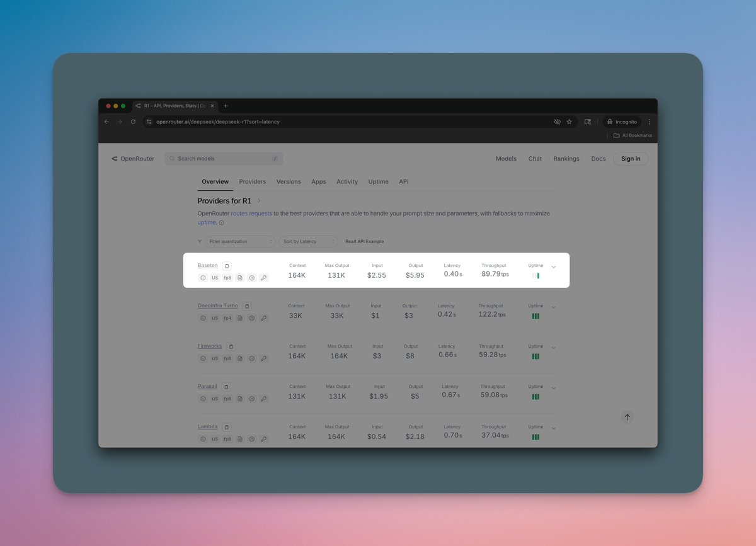756x546 pixels.
Task: Expand the Parasail provider row chevron
Action: click(x=554, y=388)
